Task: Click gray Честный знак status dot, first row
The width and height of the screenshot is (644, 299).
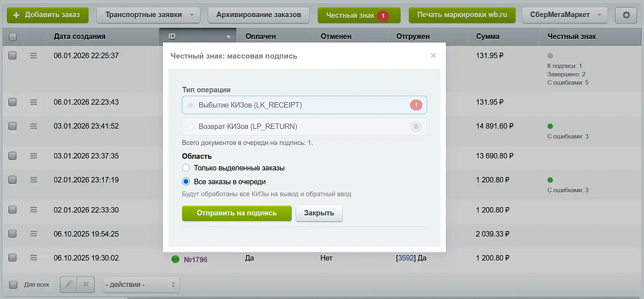Action: click(x=550, y=55)
